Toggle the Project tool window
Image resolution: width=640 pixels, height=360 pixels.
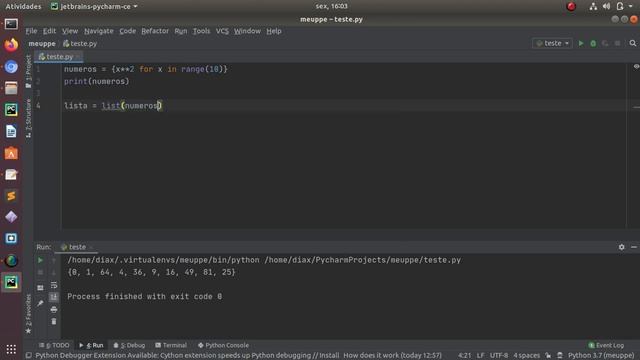[28, 71]
